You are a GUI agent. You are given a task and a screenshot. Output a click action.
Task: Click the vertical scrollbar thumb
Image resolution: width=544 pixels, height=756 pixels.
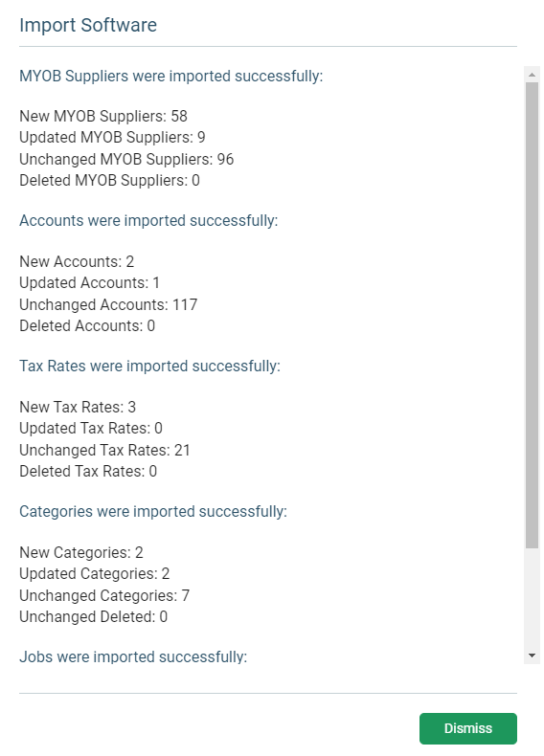coord(532,316)
